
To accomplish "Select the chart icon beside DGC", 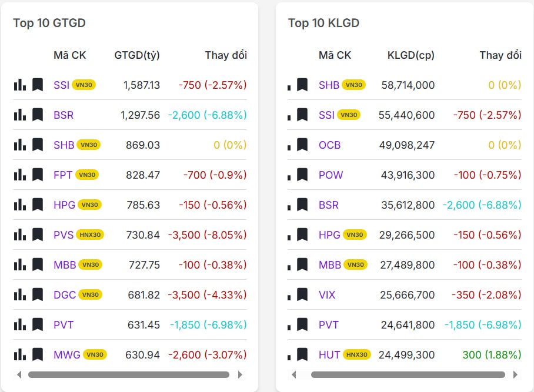I will (x=19, y=294).
